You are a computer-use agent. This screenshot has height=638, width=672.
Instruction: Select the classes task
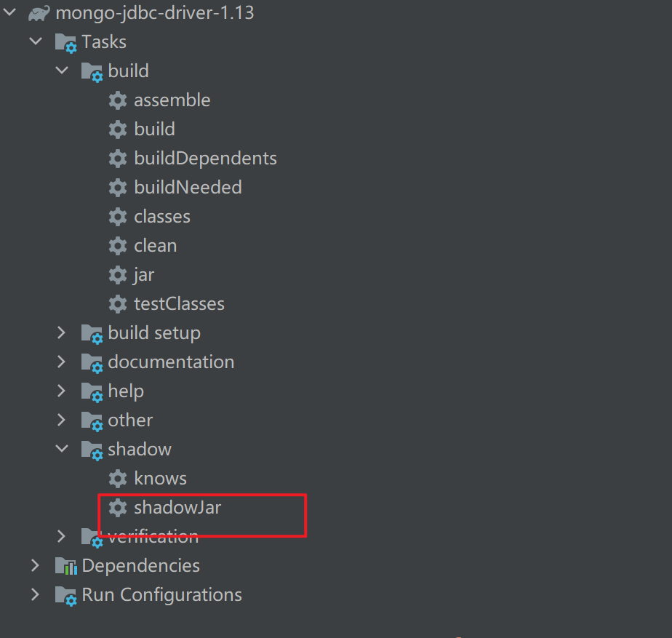tap(161, 216)
